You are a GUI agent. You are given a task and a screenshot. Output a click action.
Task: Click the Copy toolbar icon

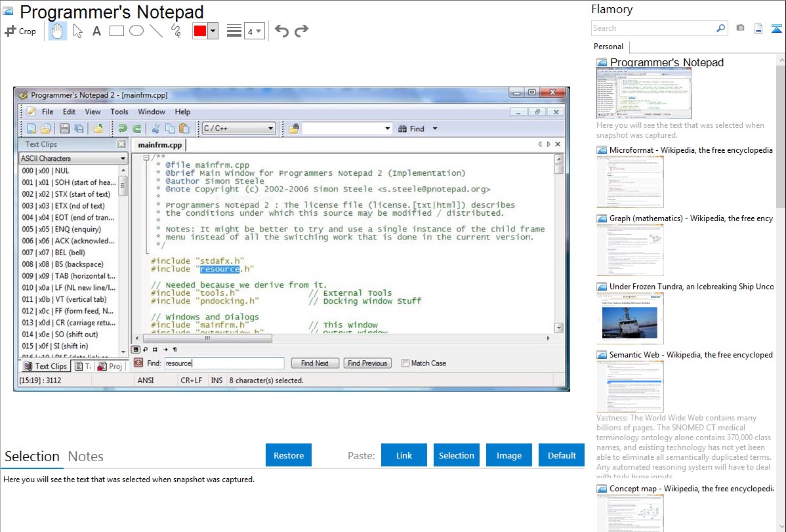tap(170, 129)
